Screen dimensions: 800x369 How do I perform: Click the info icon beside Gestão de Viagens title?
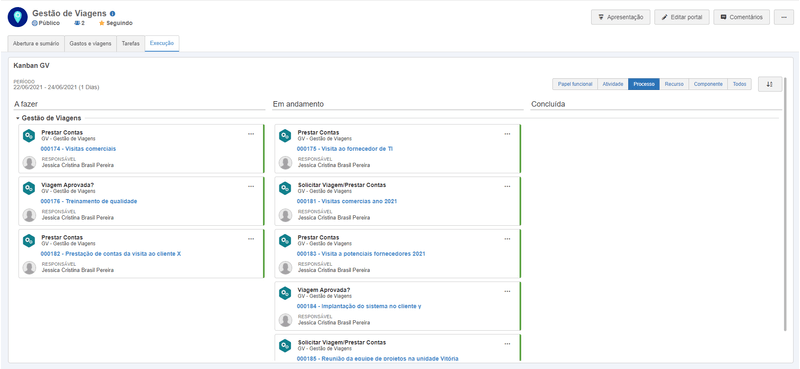click(x=113, y=14)
